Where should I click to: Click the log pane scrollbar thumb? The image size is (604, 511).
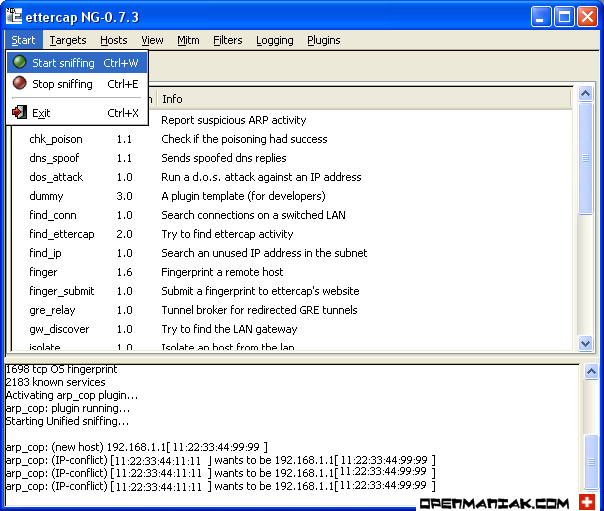tap(591, 461)
